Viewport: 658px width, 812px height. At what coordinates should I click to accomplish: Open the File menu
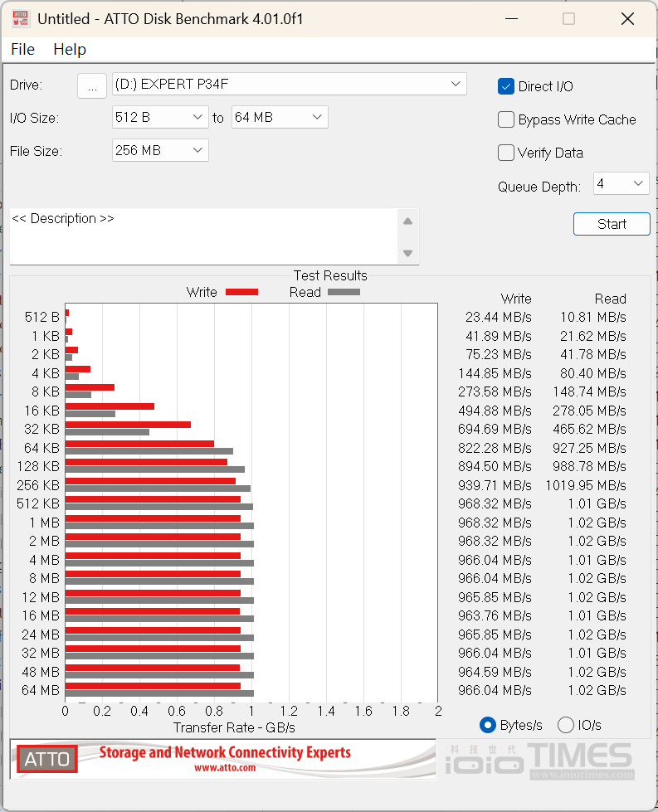pyautogui.click(x=22, y=49)
